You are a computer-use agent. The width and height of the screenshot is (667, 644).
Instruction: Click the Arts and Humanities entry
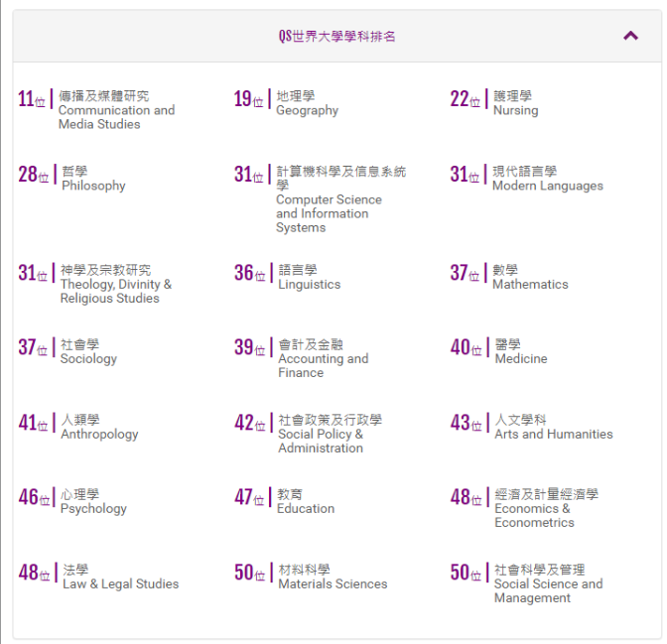[x=553, y=428]
